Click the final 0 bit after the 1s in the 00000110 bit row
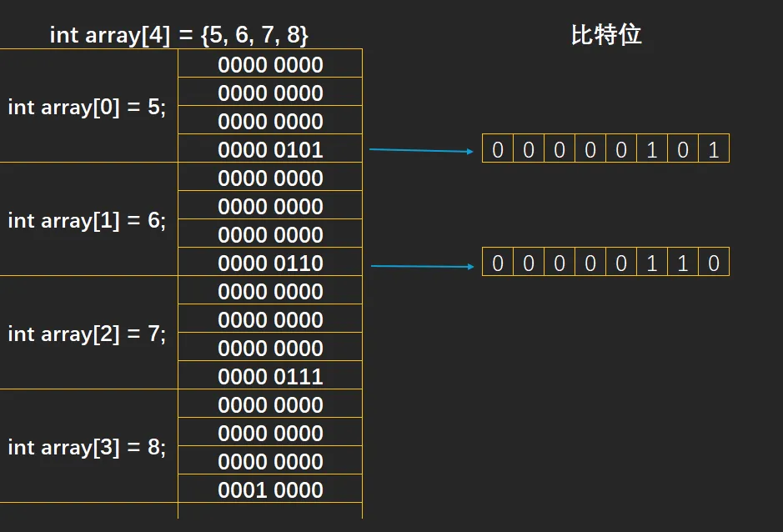783x532 pixels. [x=714, y=263]
